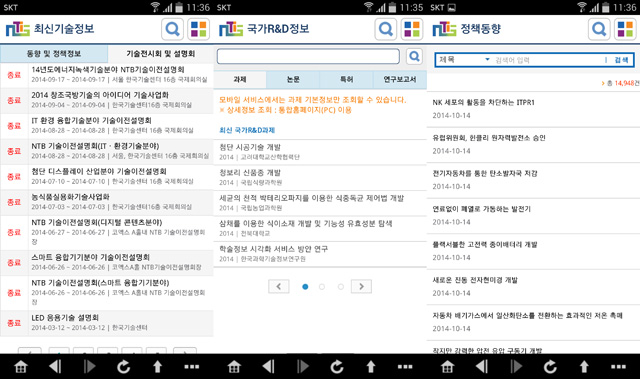640x379 pixels.
Task: Reload the page under 국가R&D정보 screen
Action: [x=337, y=366]
